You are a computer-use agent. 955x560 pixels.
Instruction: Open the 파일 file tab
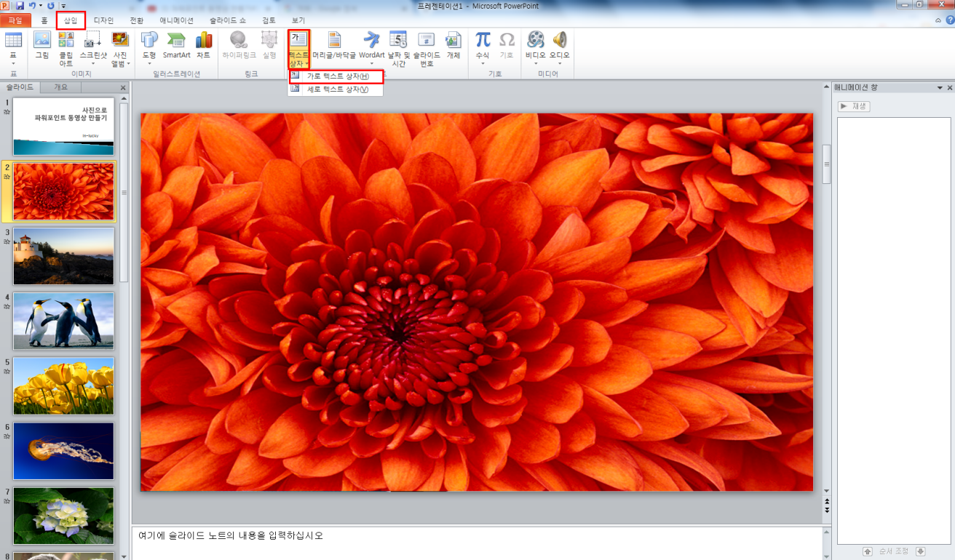click(x=15, y=20)
